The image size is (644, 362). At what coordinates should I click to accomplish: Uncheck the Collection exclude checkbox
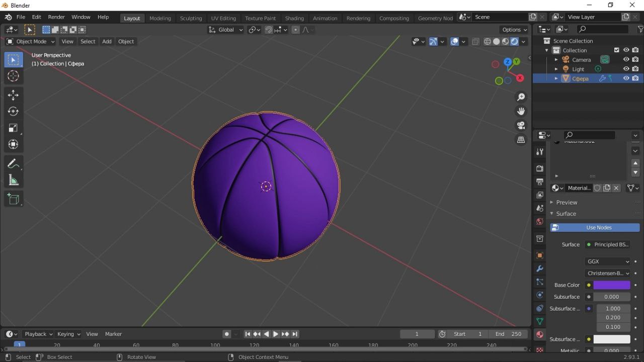point(617,50)
